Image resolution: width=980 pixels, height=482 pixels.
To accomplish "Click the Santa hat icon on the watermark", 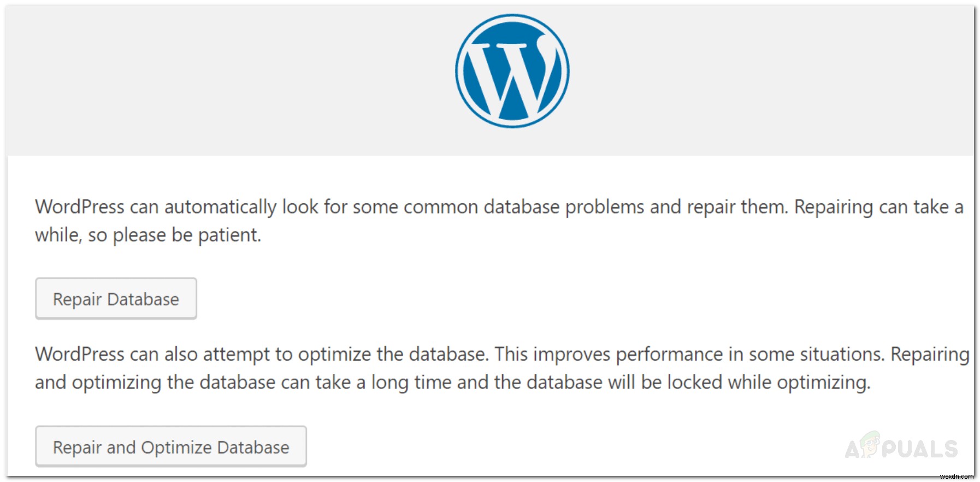I will point(871,436).
